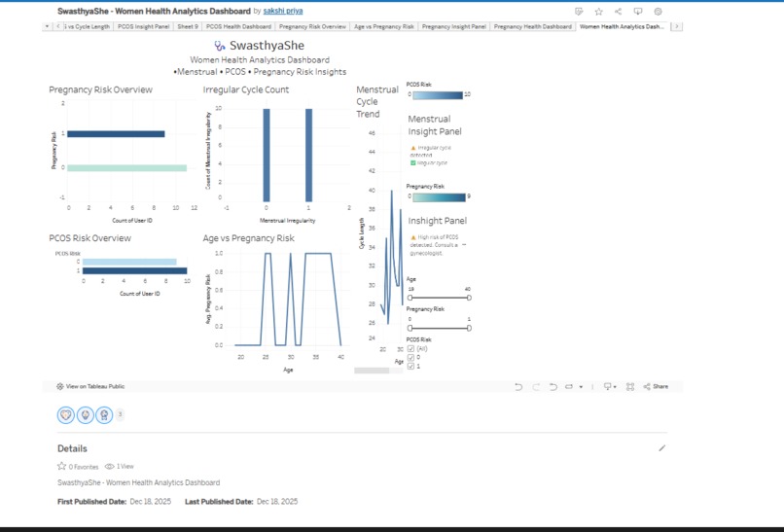
Task: Click the workbook edit icon in header
Action: point(579,12)
